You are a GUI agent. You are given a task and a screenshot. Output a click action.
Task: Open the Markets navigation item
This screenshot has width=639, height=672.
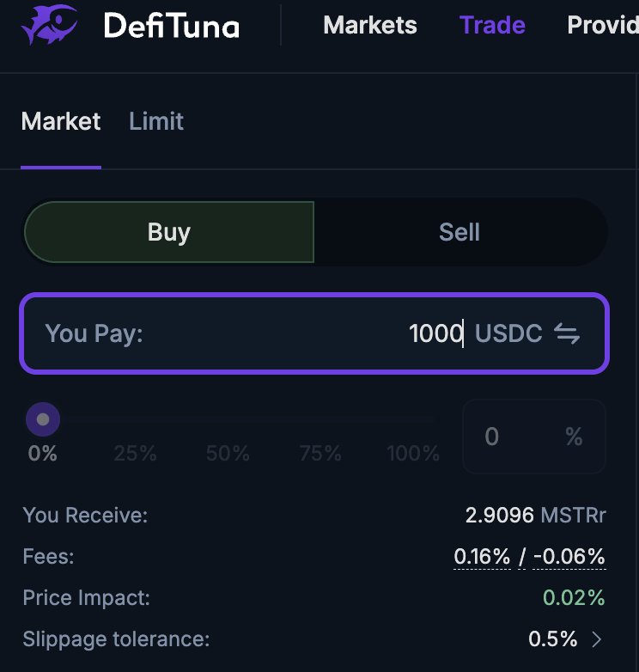coord(370,25)
